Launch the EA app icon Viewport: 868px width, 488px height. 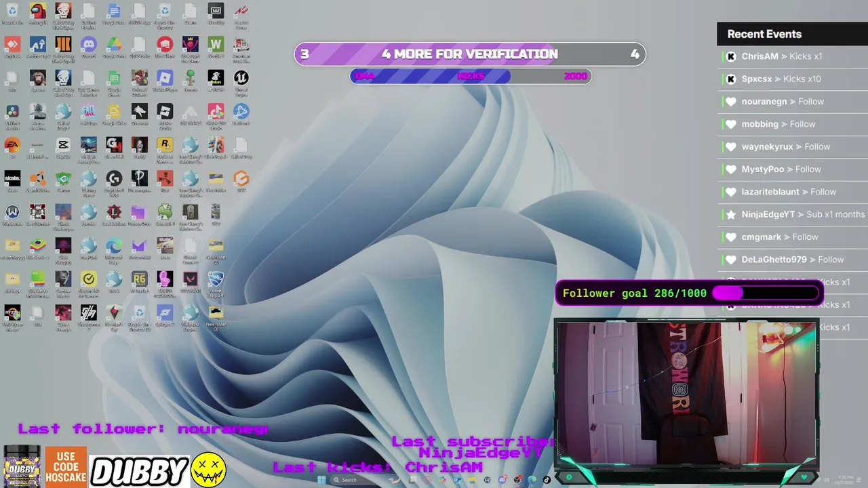(x=12, y=149)
